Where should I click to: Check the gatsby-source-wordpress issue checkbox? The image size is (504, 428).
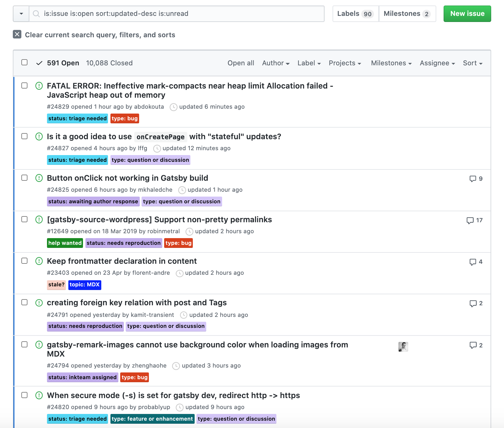pos(24,219)
